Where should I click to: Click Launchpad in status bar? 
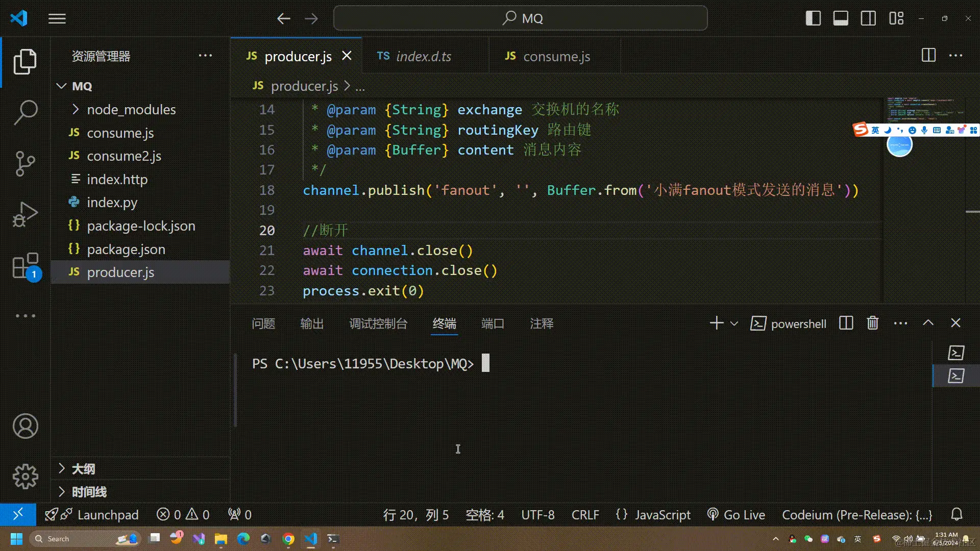pos(92,515)
